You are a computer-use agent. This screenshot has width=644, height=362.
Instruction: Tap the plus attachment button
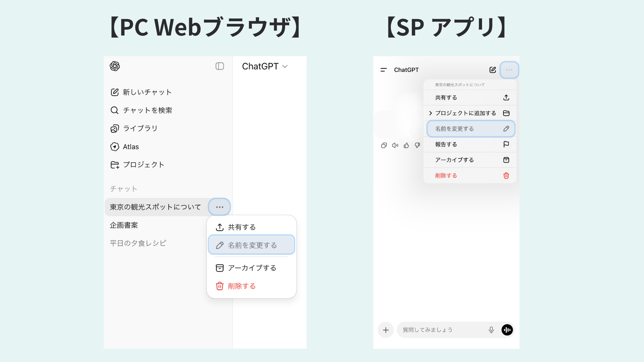pos(385,330)
